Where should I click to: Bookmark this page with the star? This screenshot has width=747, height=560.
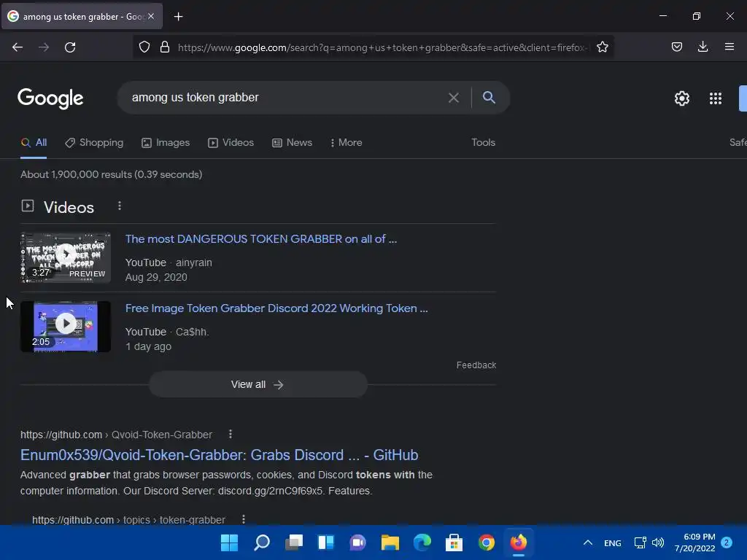pos(602,47)
